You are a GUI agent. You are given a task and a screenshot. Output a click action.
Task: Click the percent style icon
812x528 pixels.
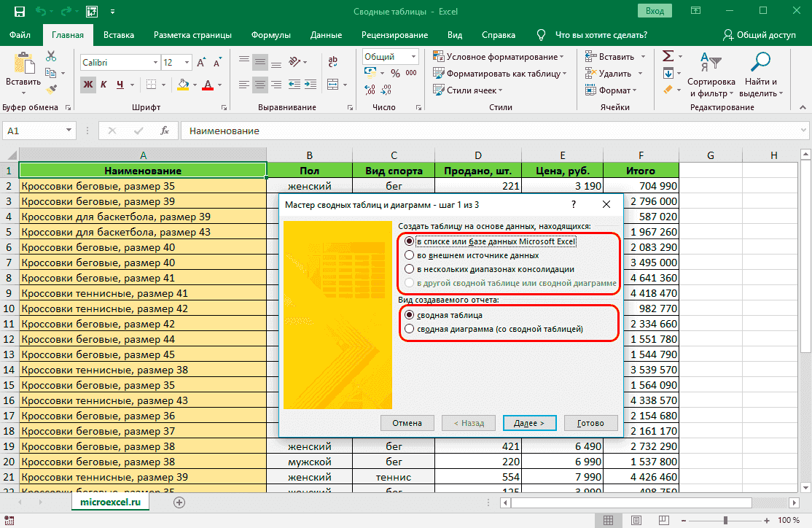coord(395,73)
